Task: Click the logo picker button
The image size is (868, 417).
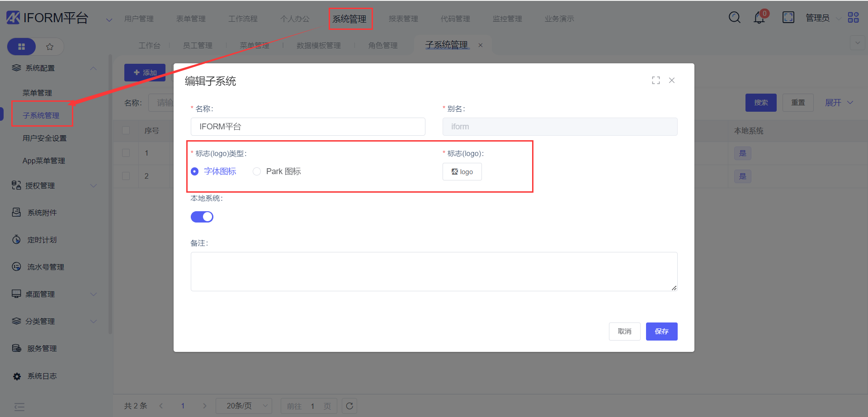Action: [462, 172]
